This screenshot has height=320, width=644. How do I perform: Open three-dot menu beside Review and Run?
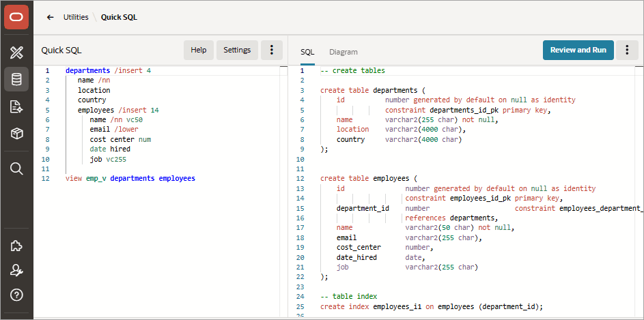click(627, 50)
